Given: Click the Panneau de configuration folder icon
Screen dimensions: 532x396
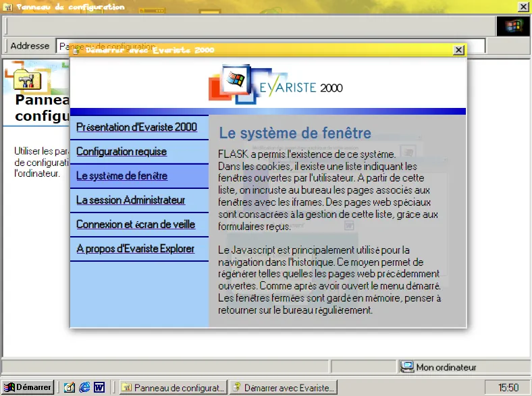Looking at the screenshot, I should (27, 80).
